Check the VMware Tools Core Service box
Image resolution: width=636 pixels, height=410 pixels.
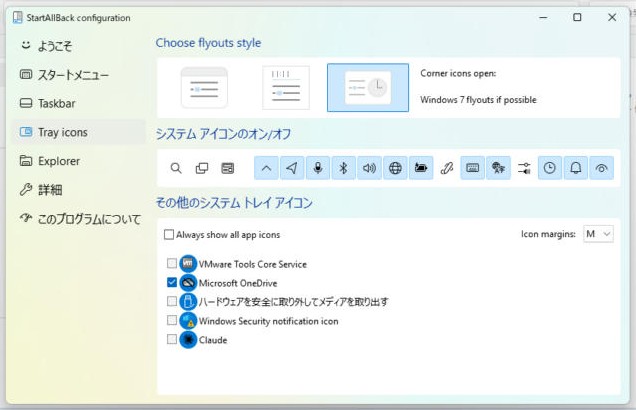coord(172,264)
